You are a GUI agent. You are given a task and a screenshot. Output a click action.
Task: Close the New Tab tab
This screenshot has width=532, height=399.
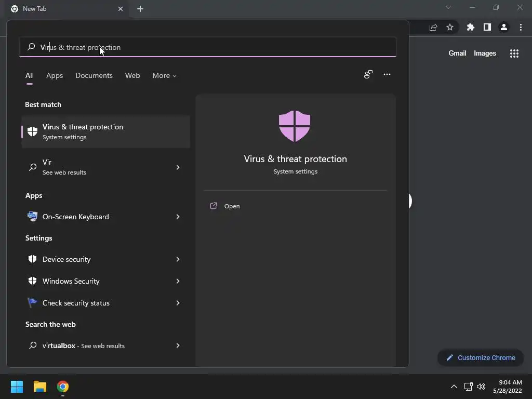point(121,9)
